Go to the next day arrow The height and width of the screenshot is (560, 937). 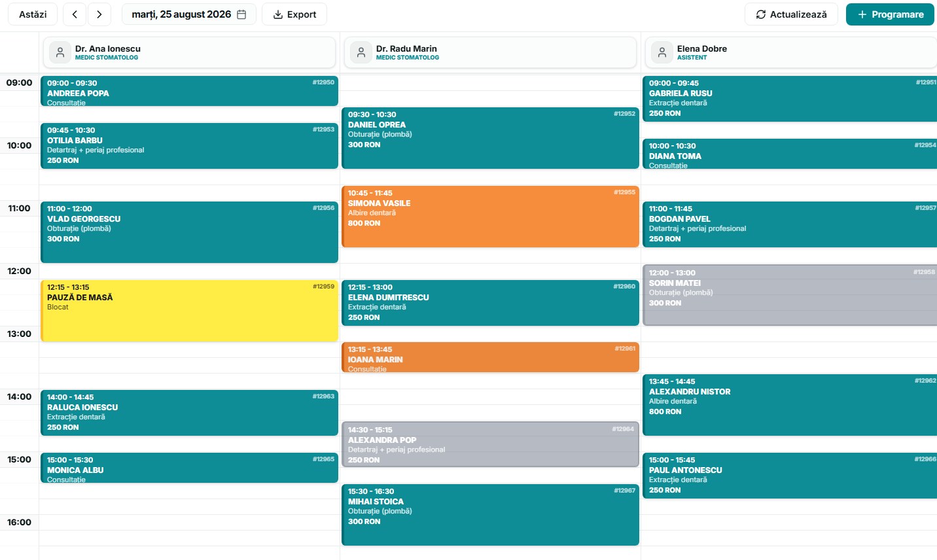[99, 14]
